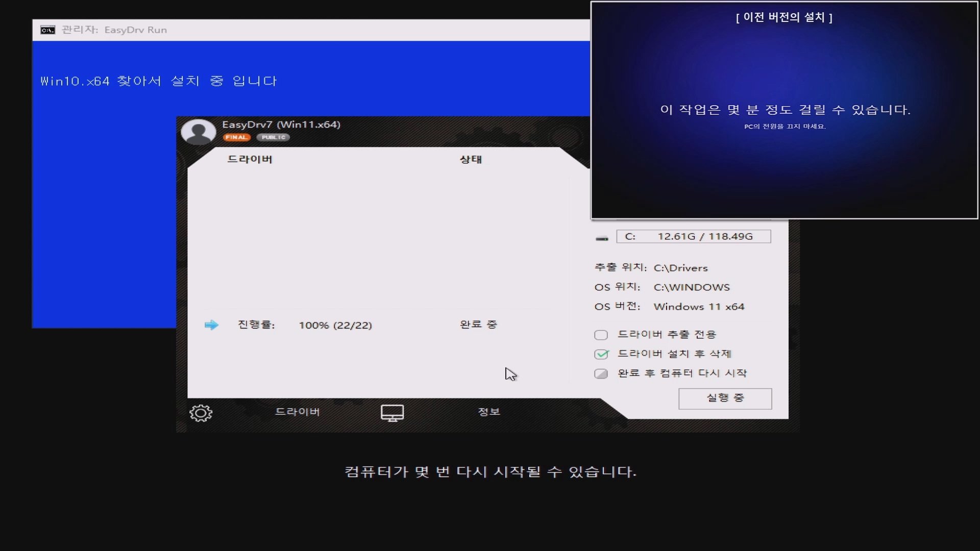The height and width of the screenshot is (551, 980).
Task: Click the gray PUBLIC badge
Action: click(x=273, y=137)
